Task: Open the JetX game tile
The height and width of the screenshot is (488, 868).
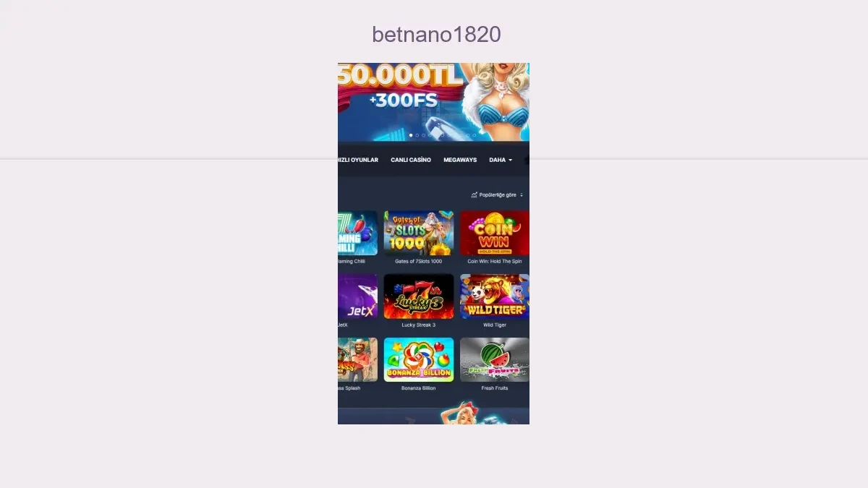Action: point(357,296)
